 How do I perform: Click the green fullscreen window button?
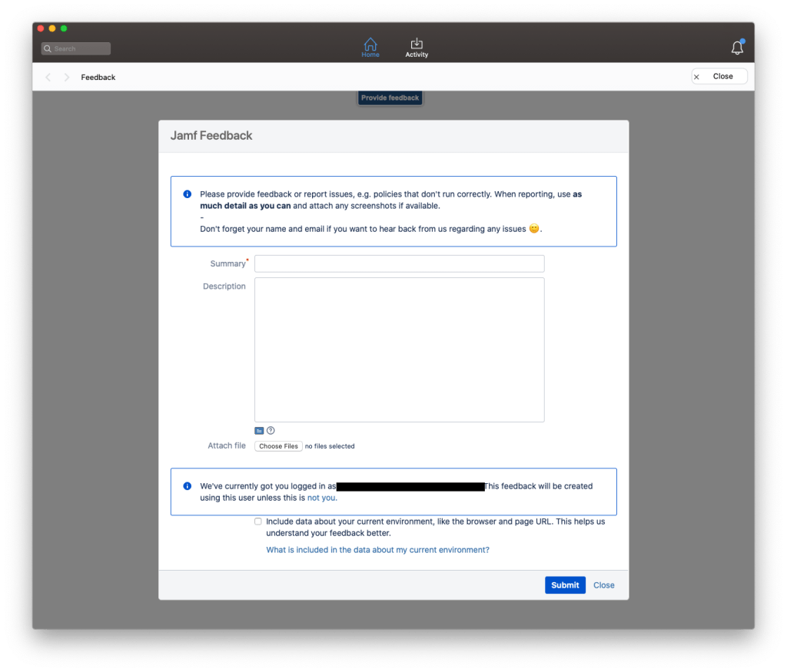pyautogui.click(x=64, y=28)
